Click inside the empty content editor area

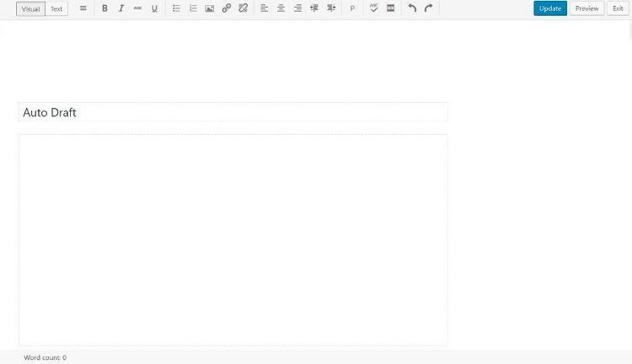point(233,240)
